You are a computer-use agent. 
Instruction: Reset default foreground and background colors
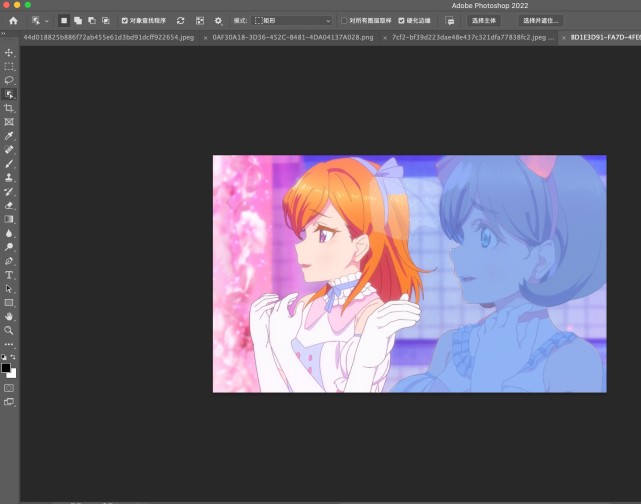(x=4, y=357)
